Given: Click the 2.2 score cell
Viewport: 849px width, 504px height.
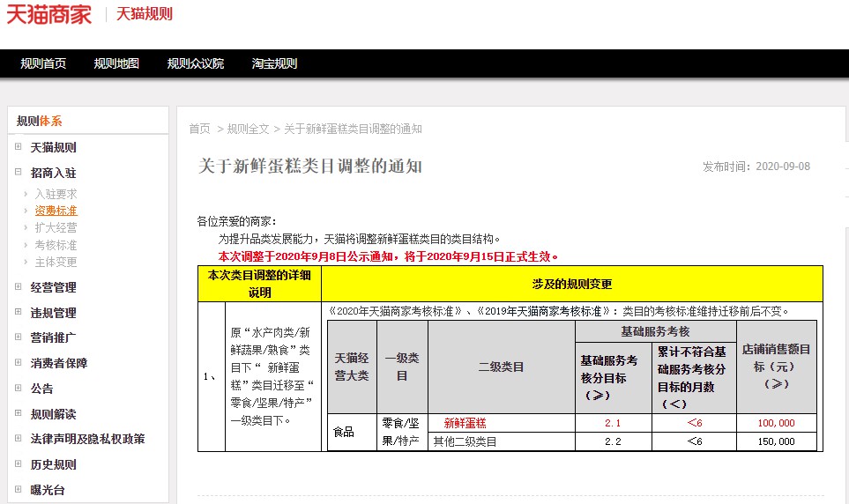Looking at the screenshot, I should tap(613, 441).
